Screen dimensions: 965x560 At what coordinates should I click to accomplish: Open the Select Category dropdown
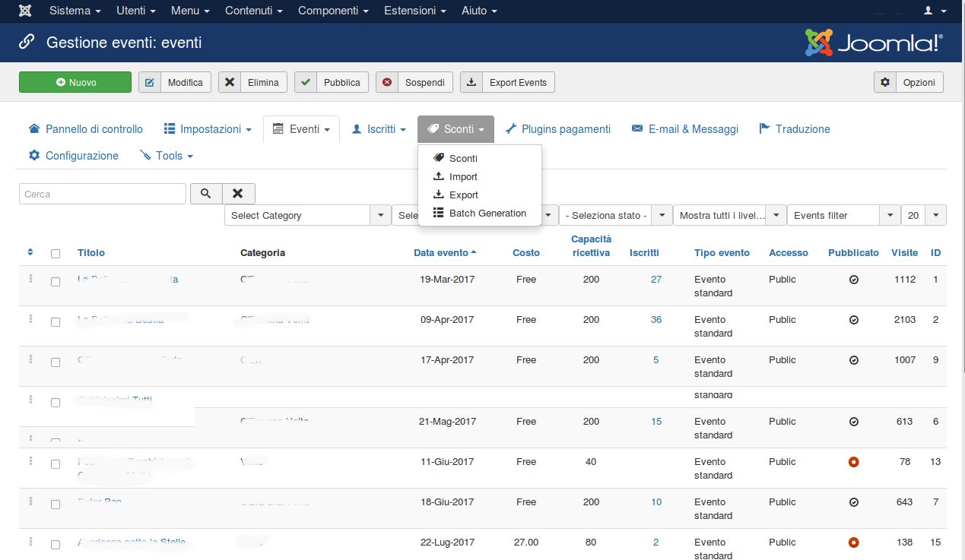pos(307,216)
